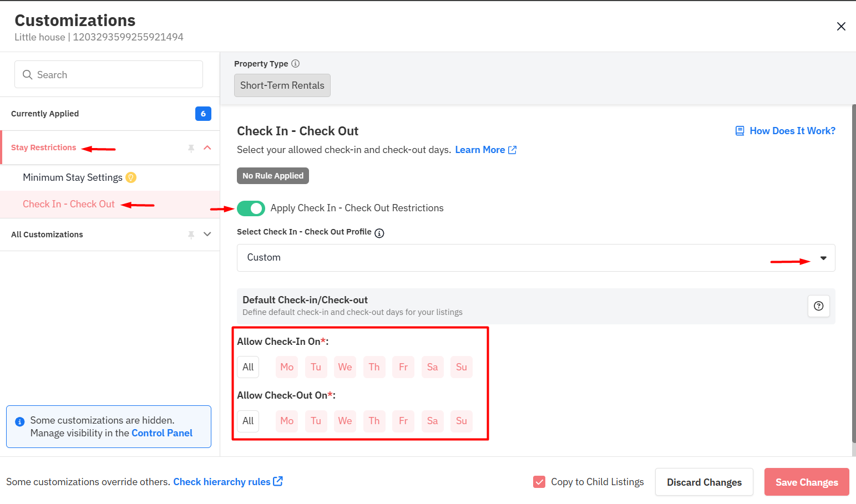Select Check In - Check Out menu item
The width and height of the screenshot is (856, 504).
(x=110, y=204)
